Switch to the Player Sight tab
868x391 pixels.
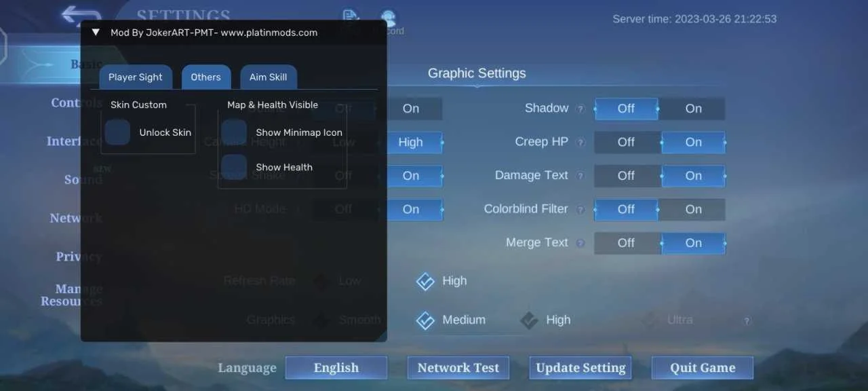pyautogui.click(x=136, y=77)
